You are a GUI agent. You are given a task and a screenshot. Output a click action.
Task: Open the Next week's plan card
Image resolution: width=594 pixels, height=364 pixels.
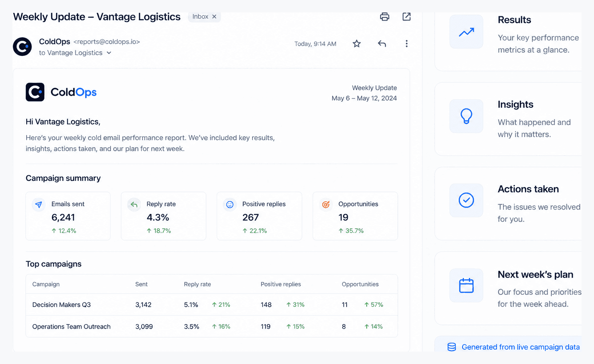(x=508, y=288)
